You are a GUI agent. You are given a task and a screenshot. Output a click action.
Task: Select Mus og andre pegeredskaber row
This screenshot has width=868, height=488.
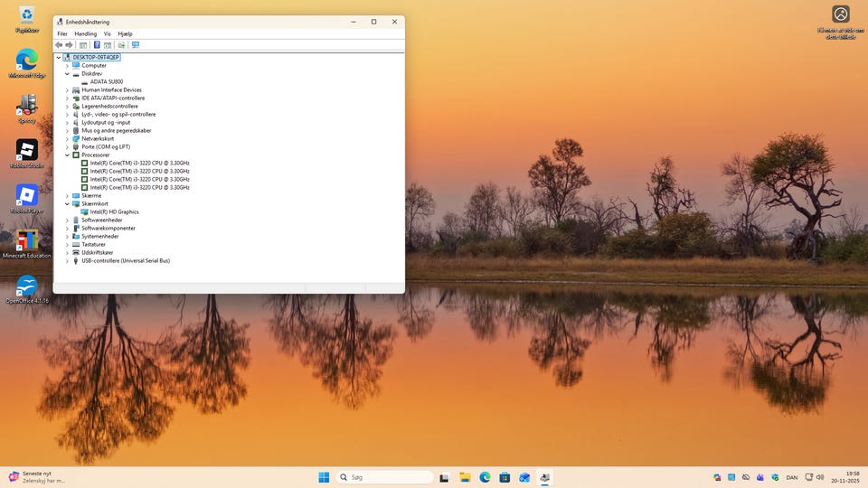(x=117, y=130)
